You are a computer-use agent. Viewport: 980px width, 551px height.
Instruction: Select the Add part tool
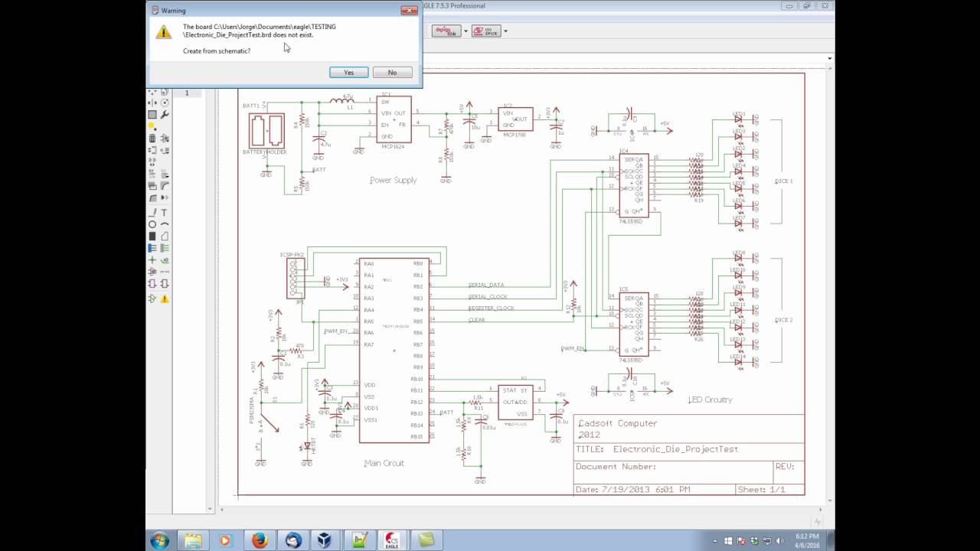(x=165, y=139)
